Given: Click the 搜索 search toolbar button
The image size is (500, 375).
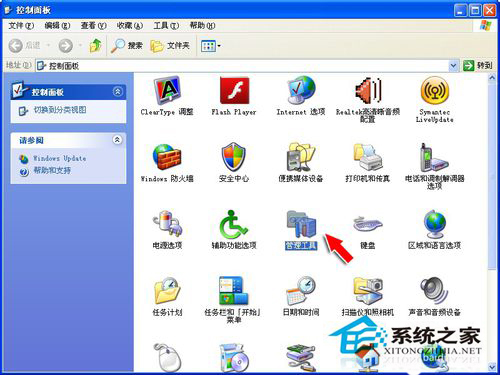Looking at the screenshot, I should point(127,46).
